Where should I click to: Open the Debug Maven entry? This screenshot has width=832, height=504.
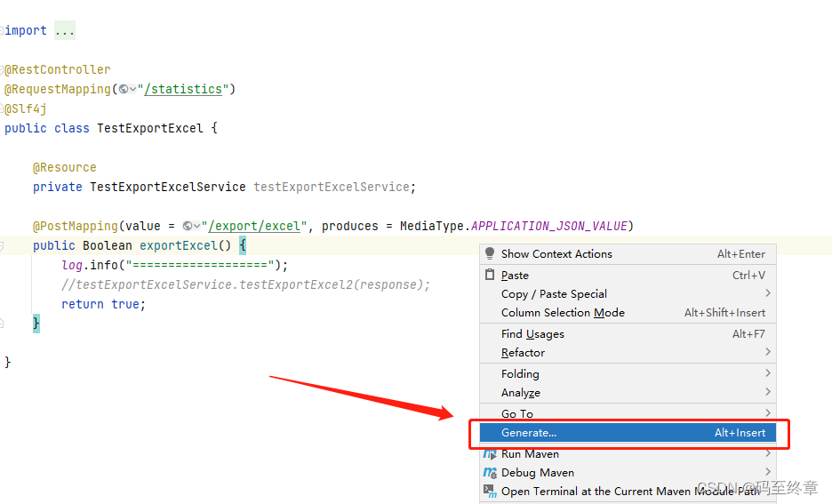[x=628, y=472]
